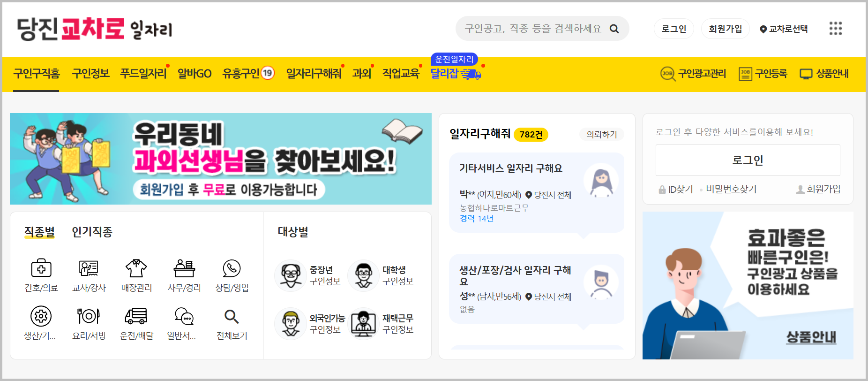
Task: Open the 비밀번호찾기 link
Action: point(731,189)
